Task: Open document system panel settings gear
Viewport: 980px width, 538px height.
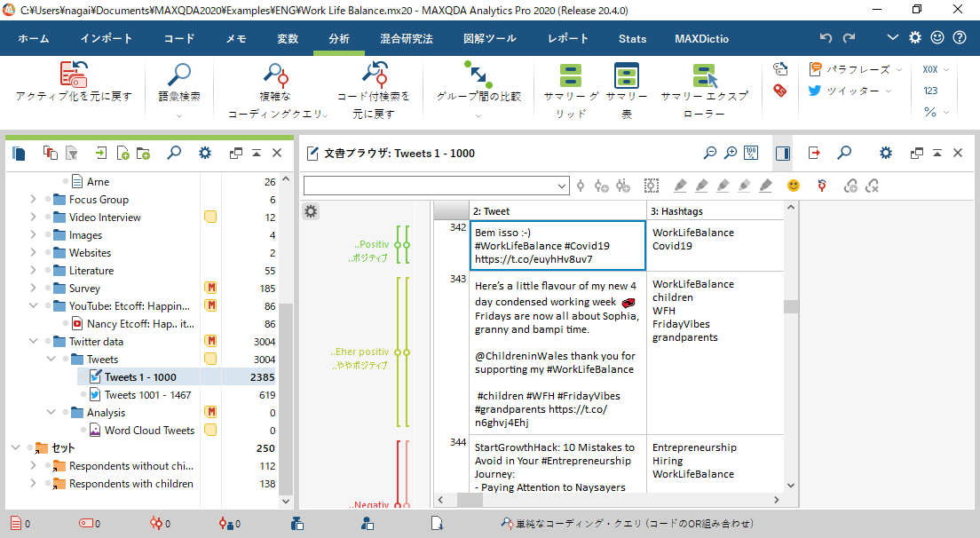Action: tap(205, 153)
